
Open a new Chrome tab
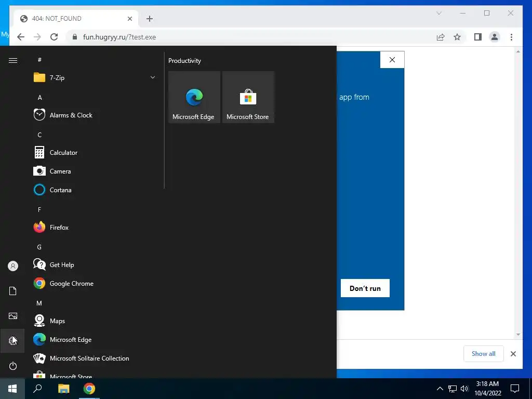click(x=150, y=19)
